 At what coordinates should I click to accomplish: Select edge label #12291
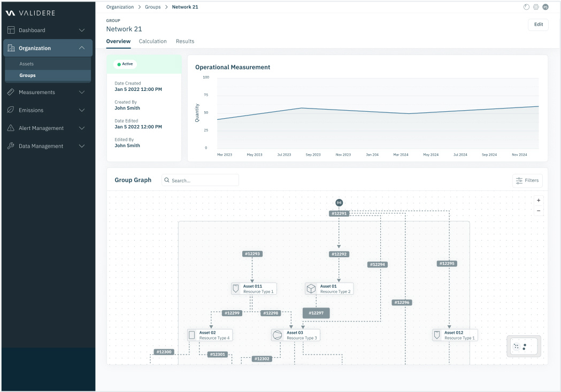coord(339,213)
